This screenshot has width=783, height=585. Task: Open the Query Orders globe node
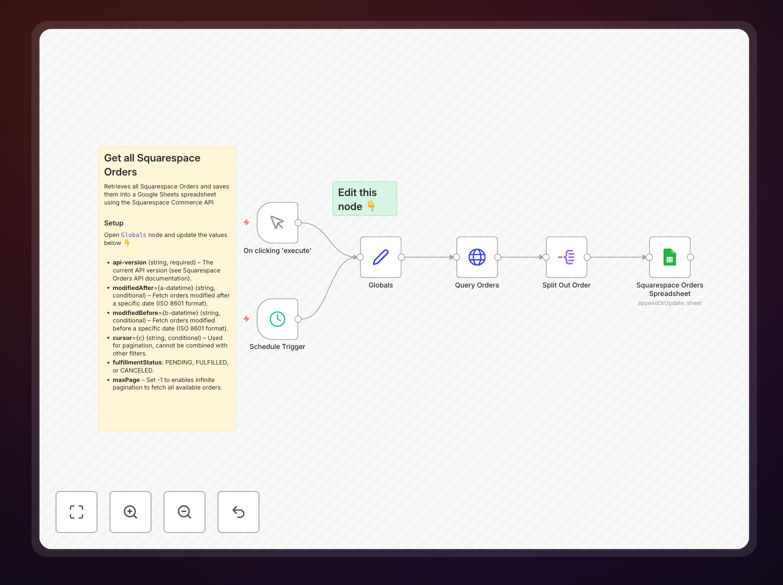pyautogui.click(x=477, y=257)
